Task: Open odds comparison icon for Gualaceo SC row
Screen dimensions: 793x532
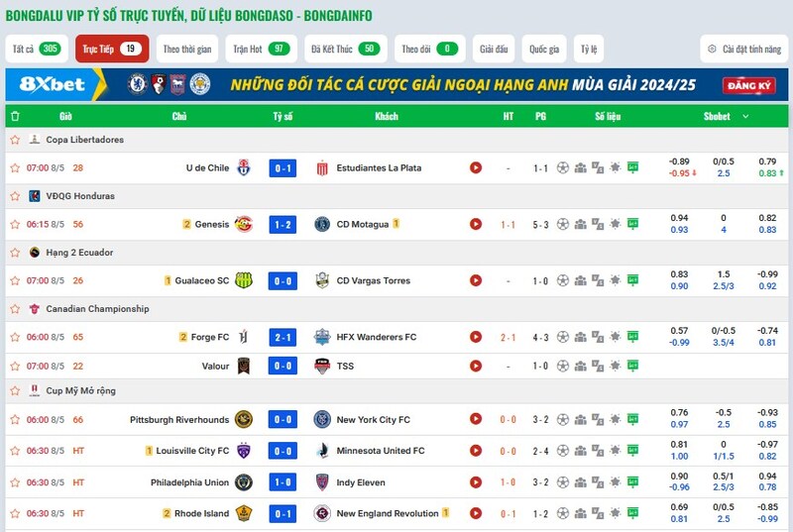Action: (x=598, y=280)
